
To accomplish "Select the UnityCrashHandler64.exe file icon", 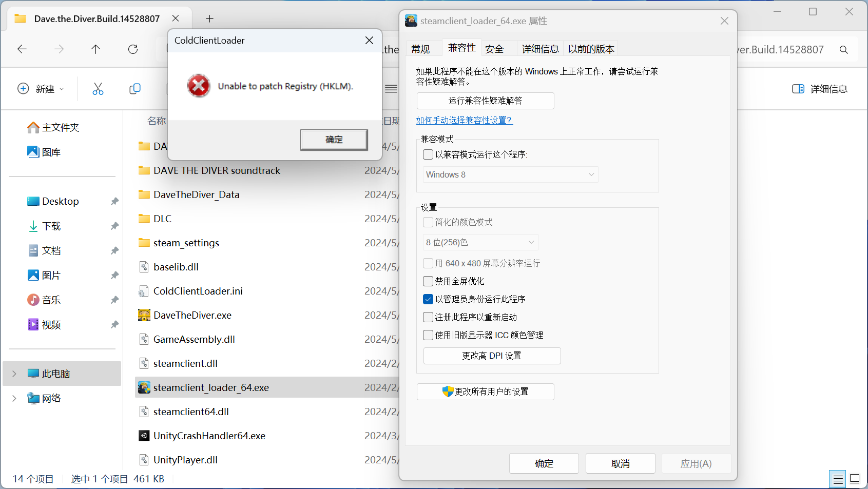I will [x=144, y=436].
